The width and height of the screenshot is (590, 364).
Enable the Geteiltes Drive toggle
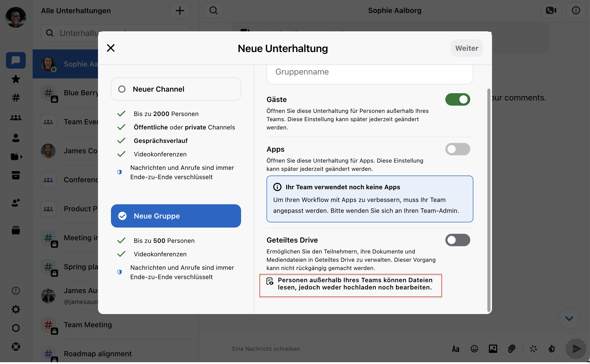[458, 240]
